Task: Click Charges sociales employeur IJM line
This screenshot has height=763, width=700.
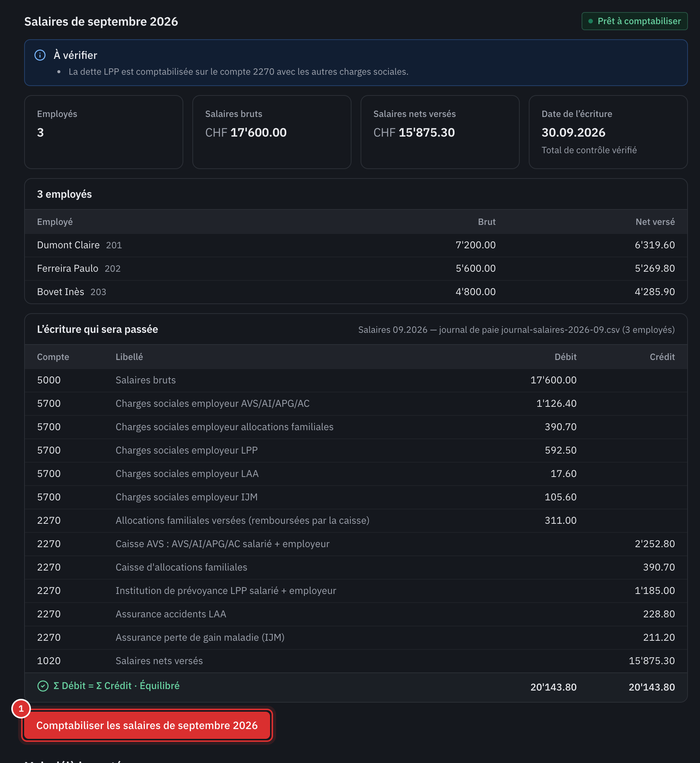Action: point(356,497)
